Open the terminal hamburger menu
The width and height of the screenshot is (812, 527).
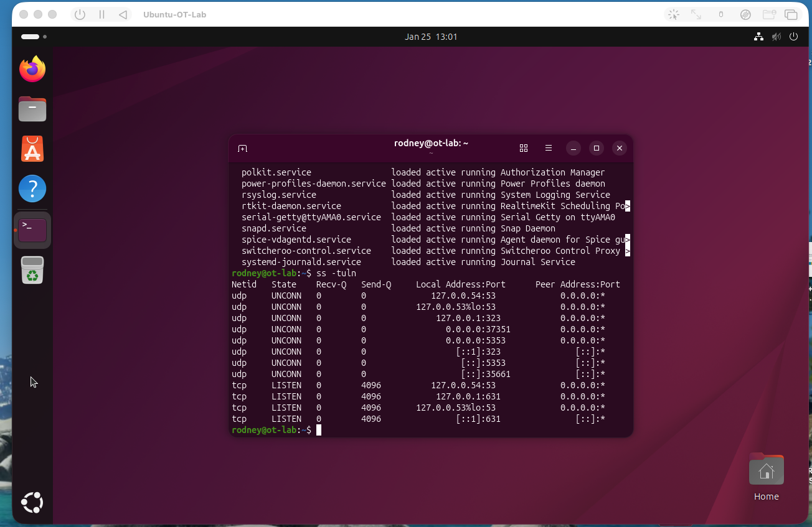[549, 148]
